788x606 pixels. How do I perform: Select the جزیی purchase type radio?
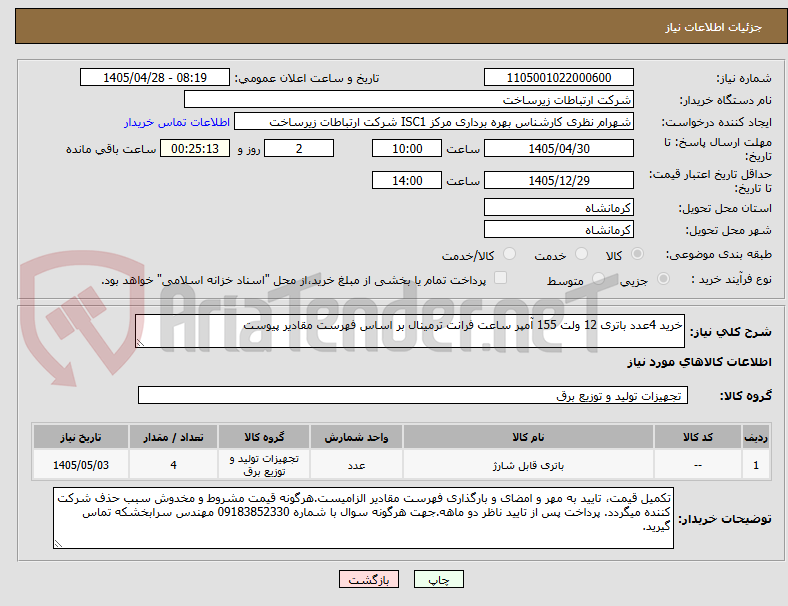click(663, 279)
